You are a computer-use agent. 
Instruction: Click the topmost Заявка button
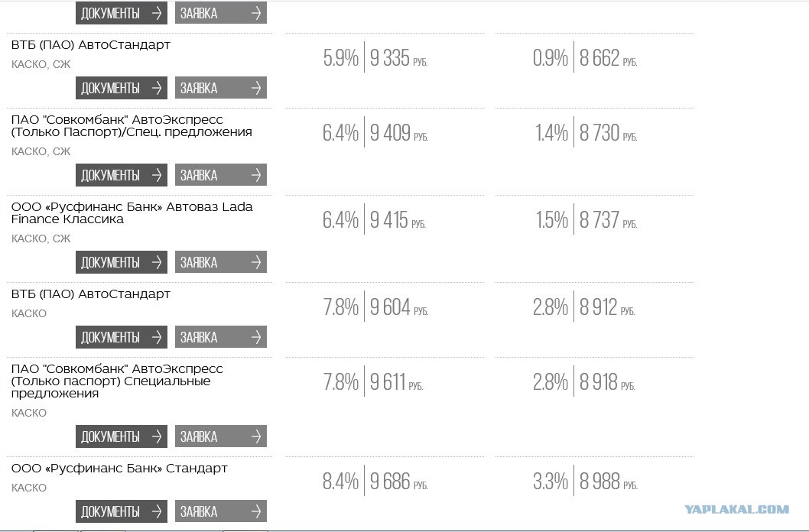(221, 13)
